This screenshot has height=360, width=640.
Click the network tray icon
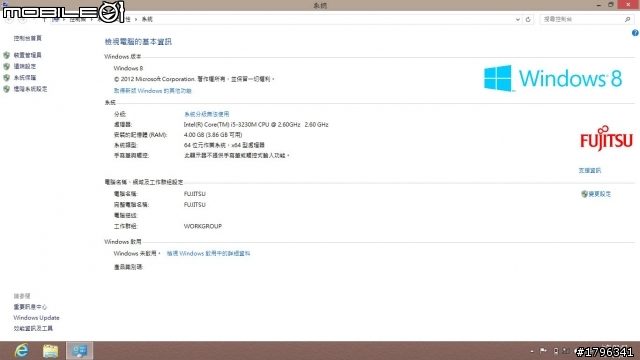tap(566, 351)
